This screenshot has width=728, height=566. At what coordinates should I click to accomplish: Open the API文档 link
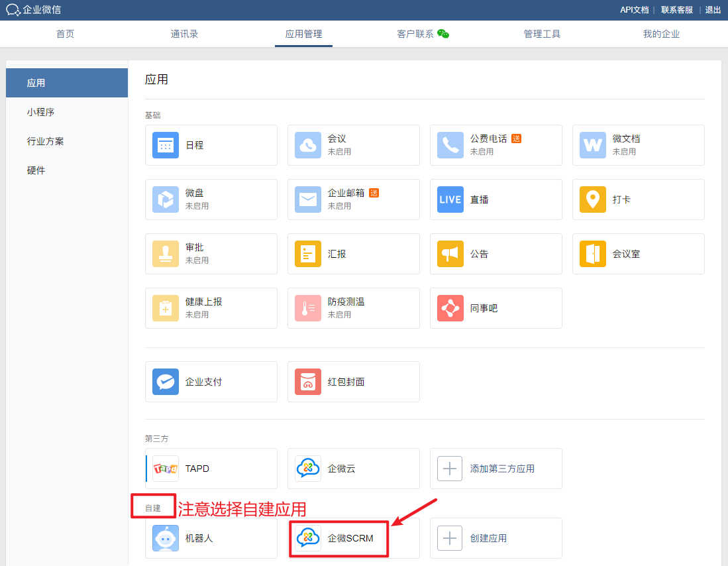coord(634,10)
